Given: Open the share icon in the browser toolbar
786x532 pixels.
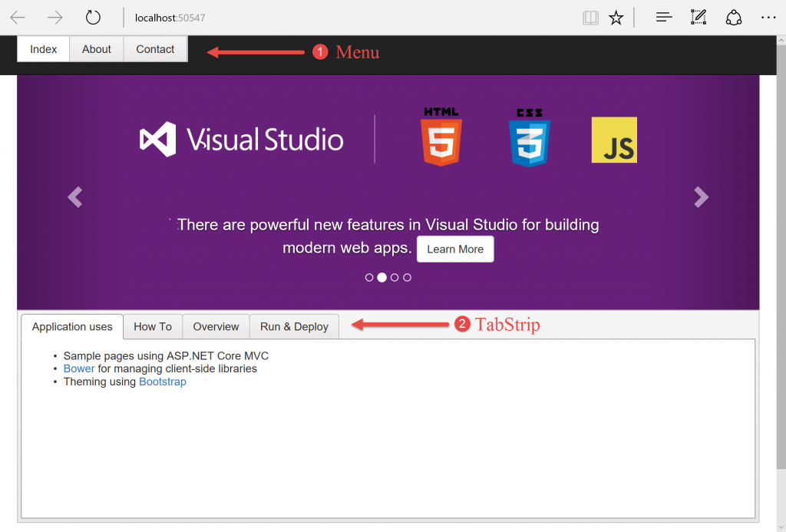Looking at the screenshot, I should (733, 18).
